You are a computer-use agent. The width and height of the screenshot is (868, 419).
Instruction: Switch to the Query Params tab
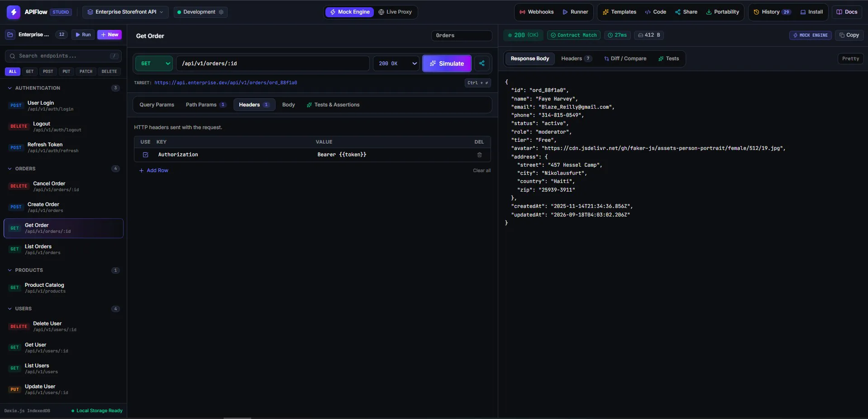click(x=157, y=105)
